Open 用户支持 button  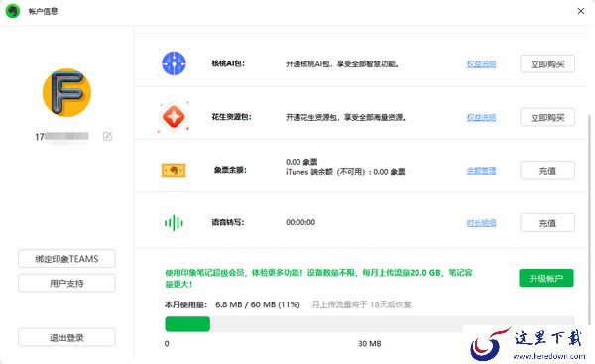coord(66,283)
